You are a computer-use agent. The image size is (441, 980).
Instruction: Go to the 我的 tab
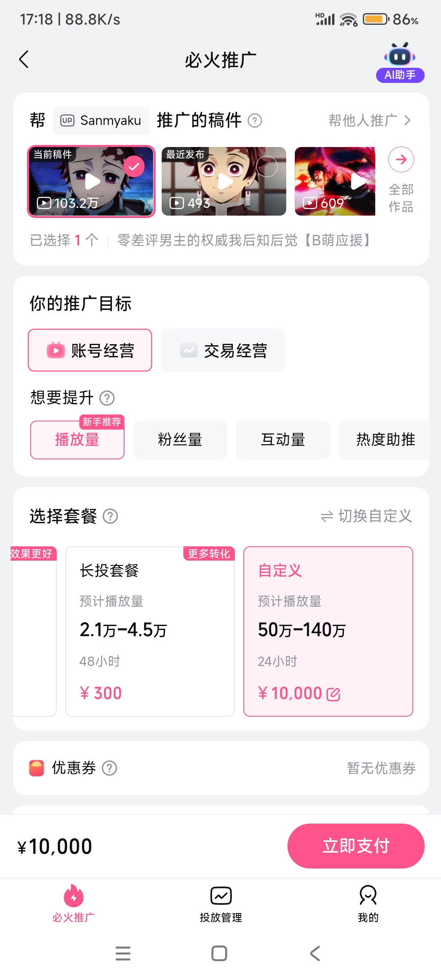click(368, 904)
